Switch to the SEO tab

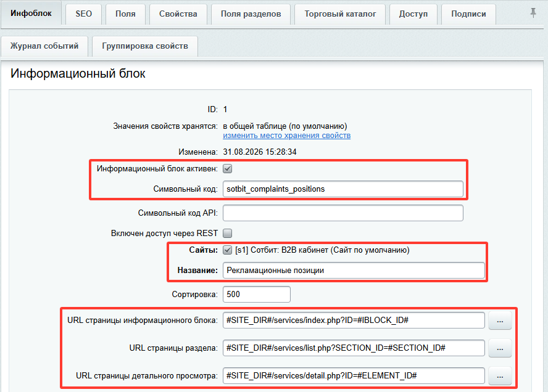(83, 14)
